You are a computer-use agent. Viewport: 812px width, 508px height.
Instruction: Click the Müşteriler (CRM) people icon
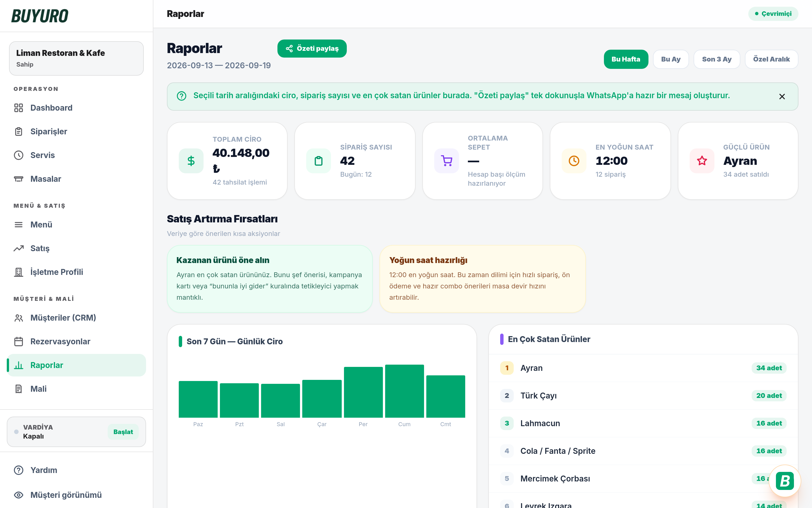click(18, 318)
